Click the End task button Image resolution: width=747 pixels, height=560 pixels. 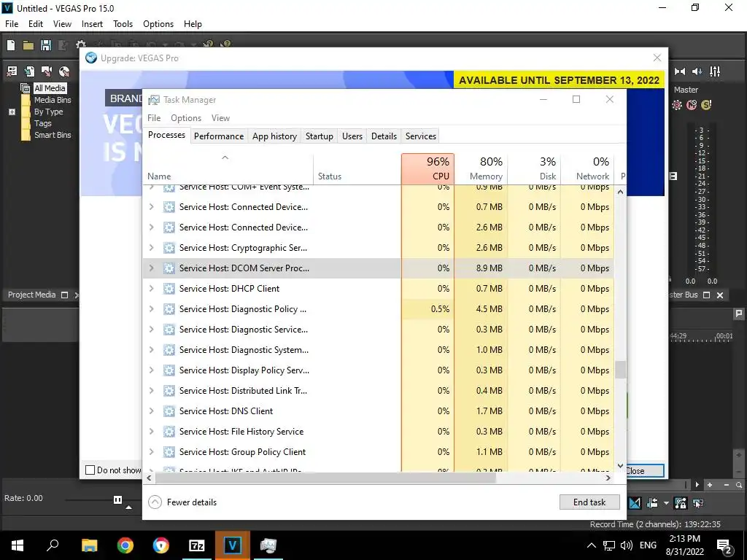pyautogui.click(x=589, y=502)
